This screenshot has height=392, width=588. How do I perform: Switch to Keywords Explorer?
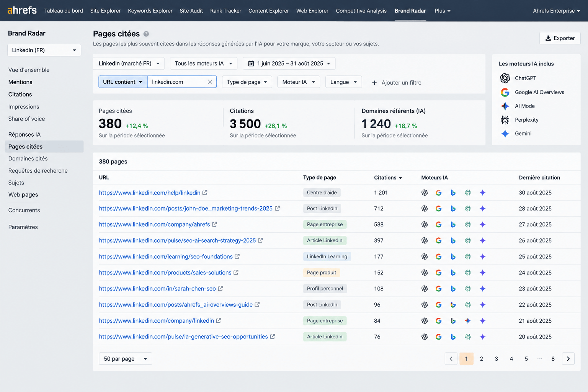150,11
